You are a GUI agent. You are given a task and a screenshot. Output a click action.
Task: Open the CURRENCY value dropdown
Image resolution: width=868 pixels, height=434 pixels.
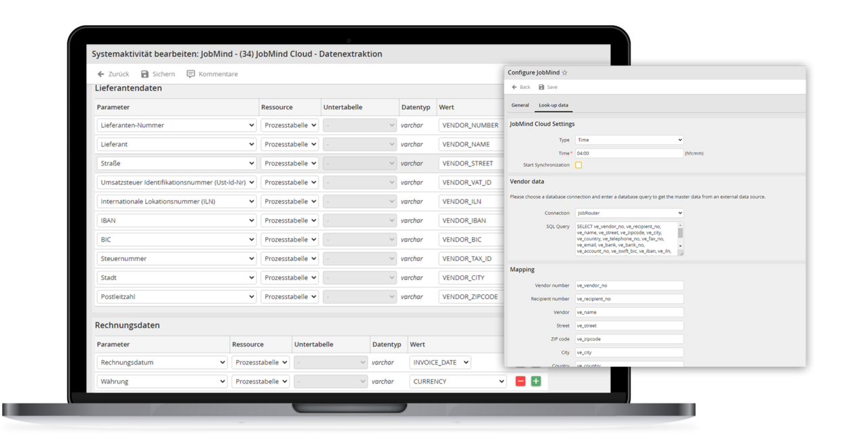(x=458, y=381)
